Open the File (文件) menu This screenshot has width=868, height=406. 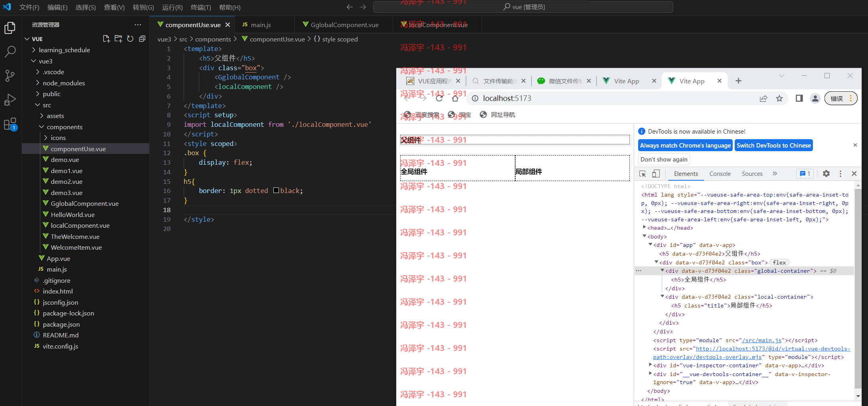(x=29, y=7)
